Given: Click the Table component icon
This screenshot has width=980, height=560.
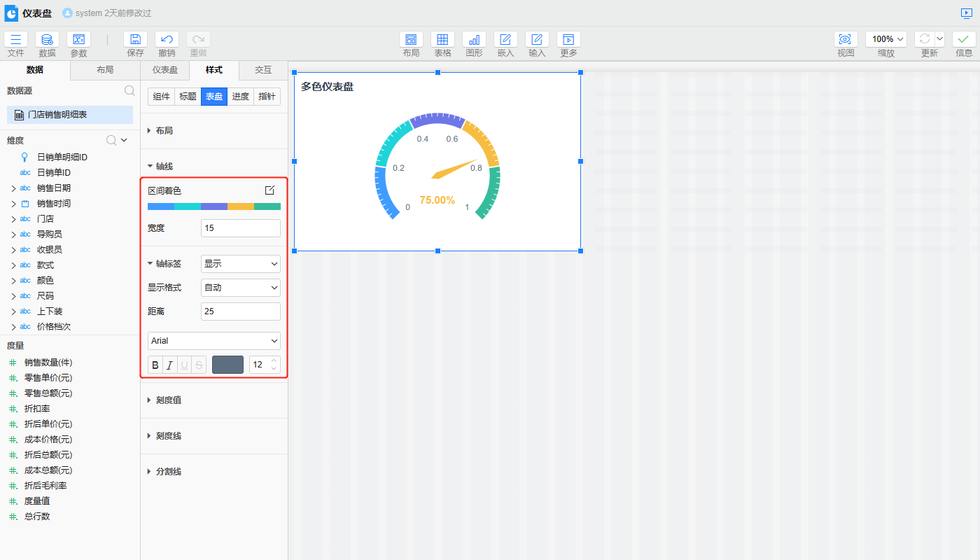Looking at the screenshot, I should pyautogui.click(x=442, y=40).
